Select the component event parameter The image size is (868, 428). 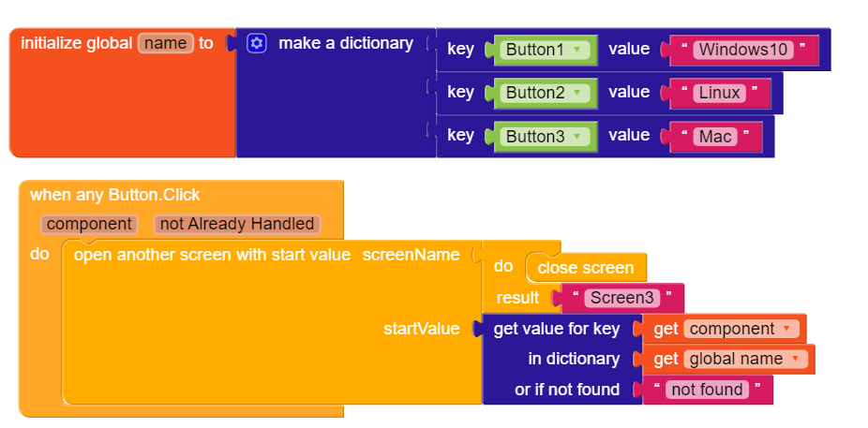pyautogui.click(x=88, y=224)
